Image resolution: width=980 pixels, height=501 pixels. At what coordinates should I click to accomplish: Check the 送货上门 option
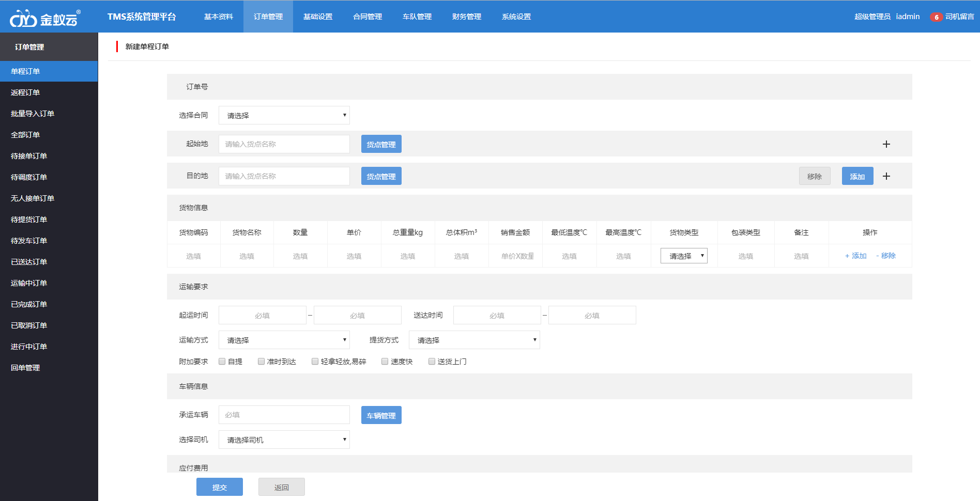pos(432,362)
